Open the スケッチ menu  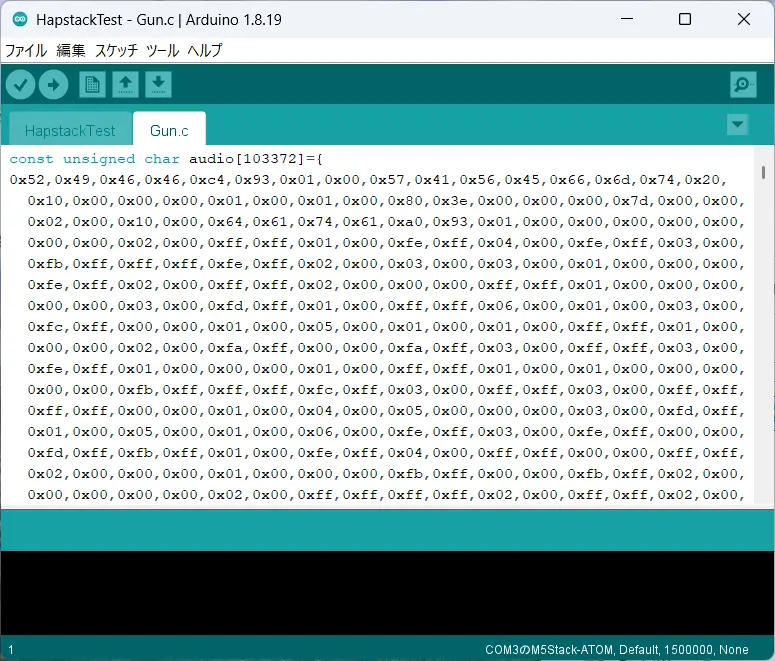(116, 50)
